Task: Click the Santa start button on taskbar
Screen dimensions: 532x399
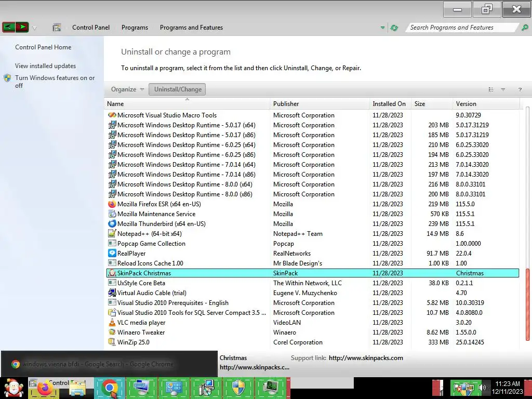Action: point(14,388)
